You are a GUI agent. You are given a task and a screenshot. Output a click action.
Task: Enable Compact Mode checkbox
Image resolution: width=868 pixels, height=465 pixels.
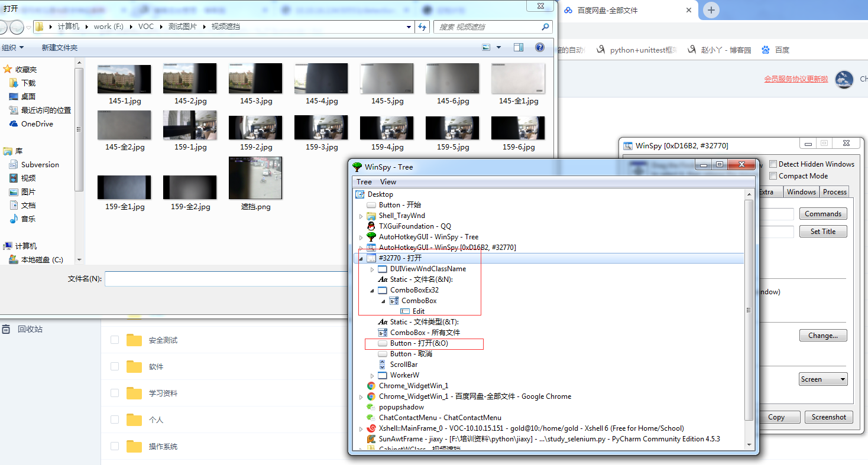click(773, 176)
